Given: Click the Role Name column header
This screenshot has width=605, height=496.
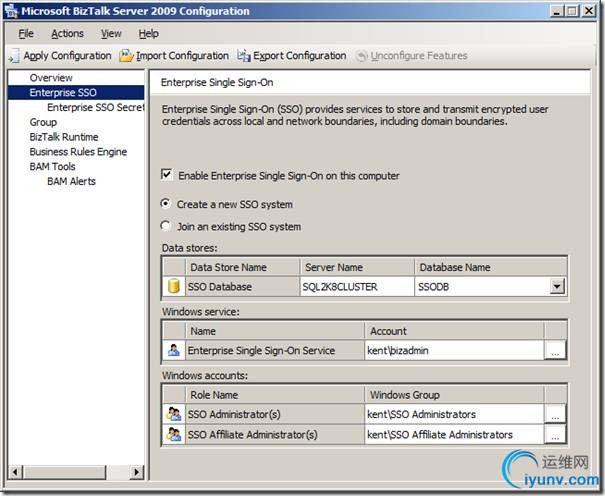Looking at the screenshot, I should (275, 395).
